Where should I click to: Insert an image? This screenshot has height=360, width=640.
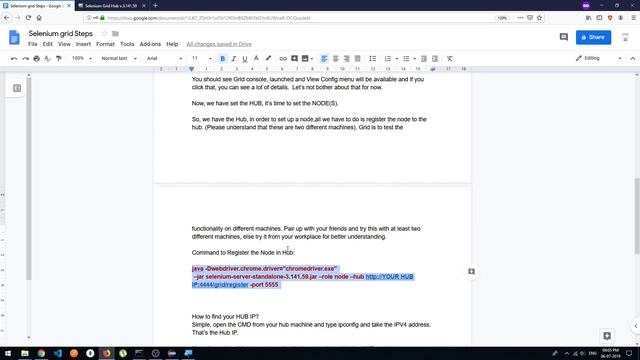[305, 59]
